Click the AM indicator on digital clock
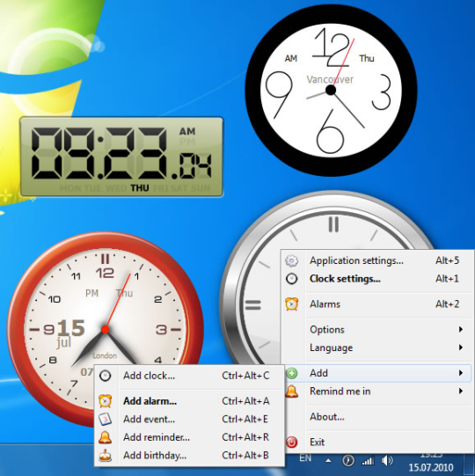 187,131
